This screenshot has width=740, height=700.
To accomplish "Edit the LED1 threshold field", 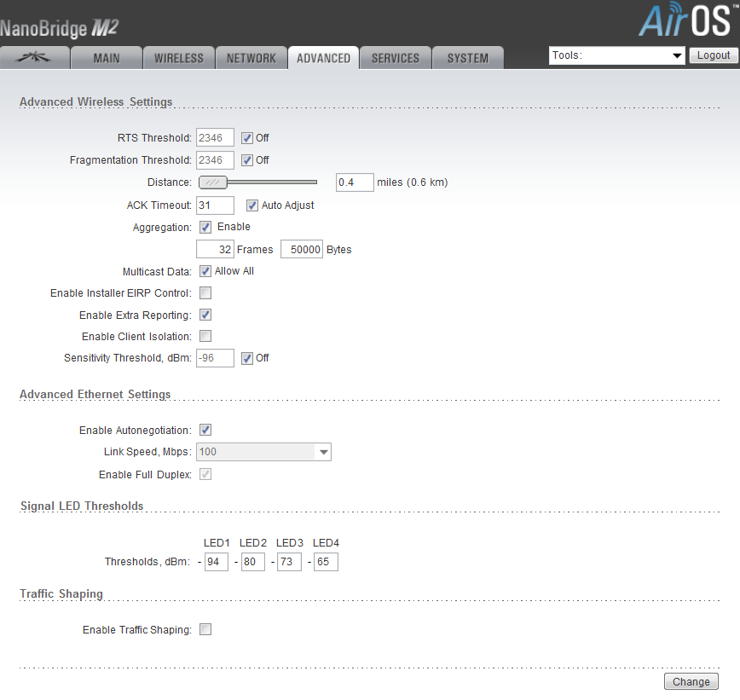I will [x=217, y=562].
